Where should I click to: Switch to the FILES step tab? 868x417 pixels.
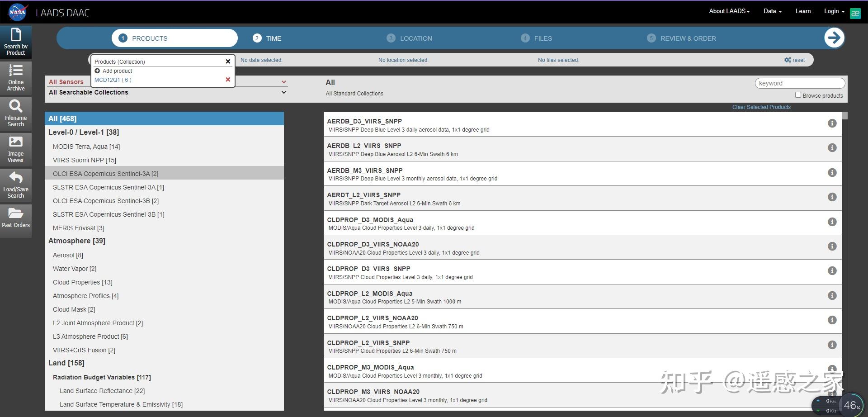click(536, 38)
